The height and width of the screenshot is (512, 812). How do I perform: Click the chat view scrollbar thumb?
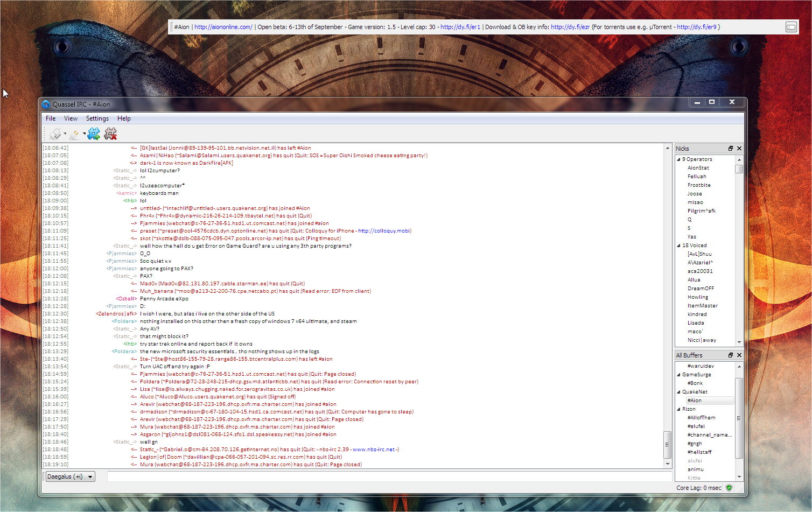[x=668, y=445]
